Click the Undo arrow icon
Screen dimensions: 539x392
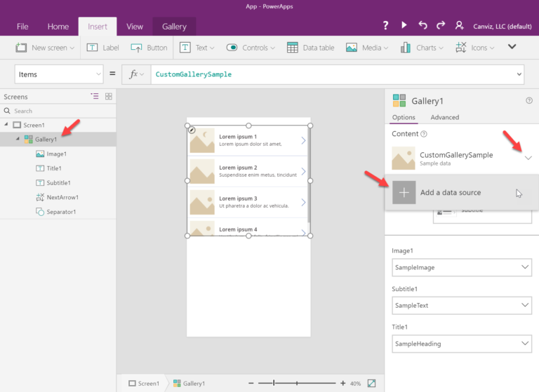tap(422, 25)
